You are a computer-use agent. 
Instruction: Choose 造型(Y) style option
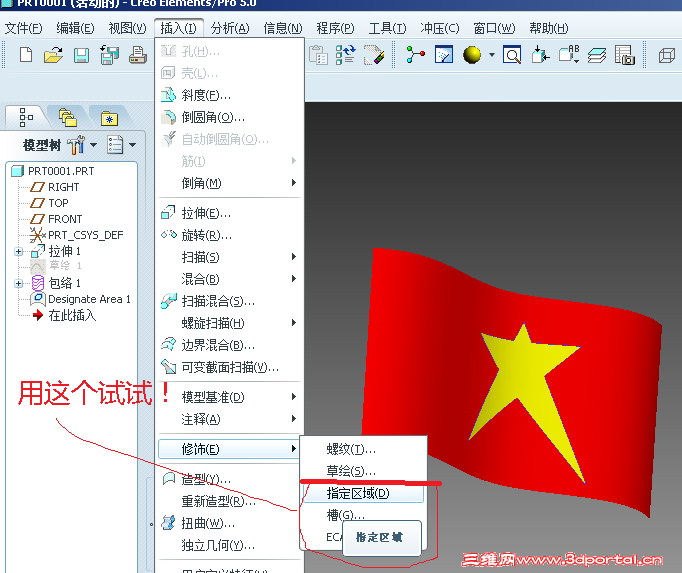[x=230, y=479]
